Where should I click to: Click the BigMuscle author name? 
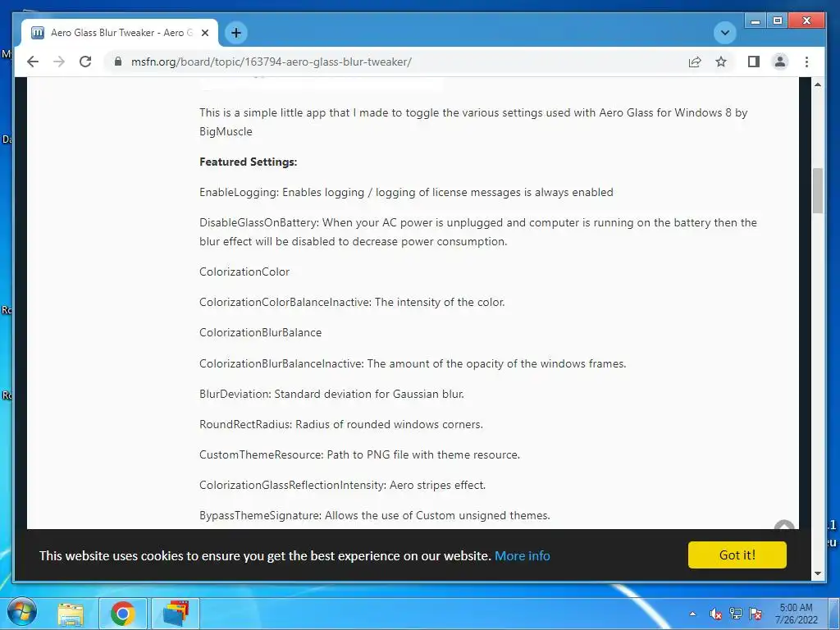pyautogui.click(x=226, y=131)
